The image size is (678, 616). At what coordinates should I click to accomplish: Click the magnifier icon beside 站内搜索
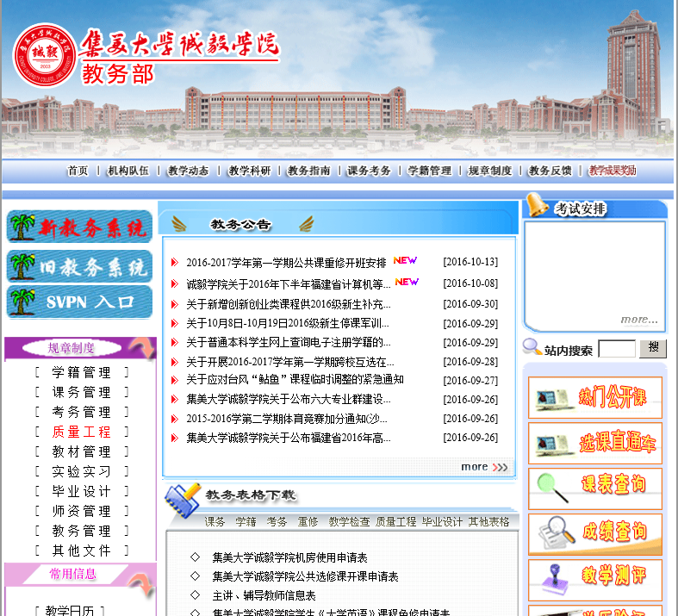point(532,346)
